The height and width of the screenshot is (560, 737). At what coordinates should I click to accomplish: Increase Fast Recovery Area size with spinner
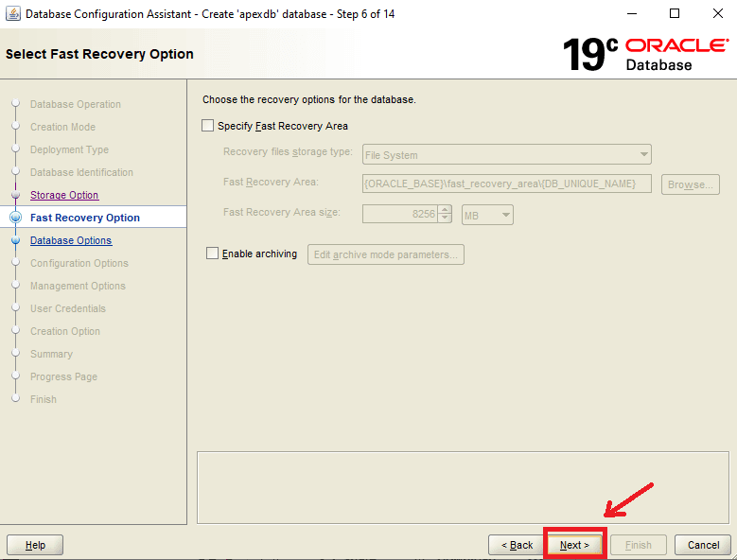pos(446,210)
